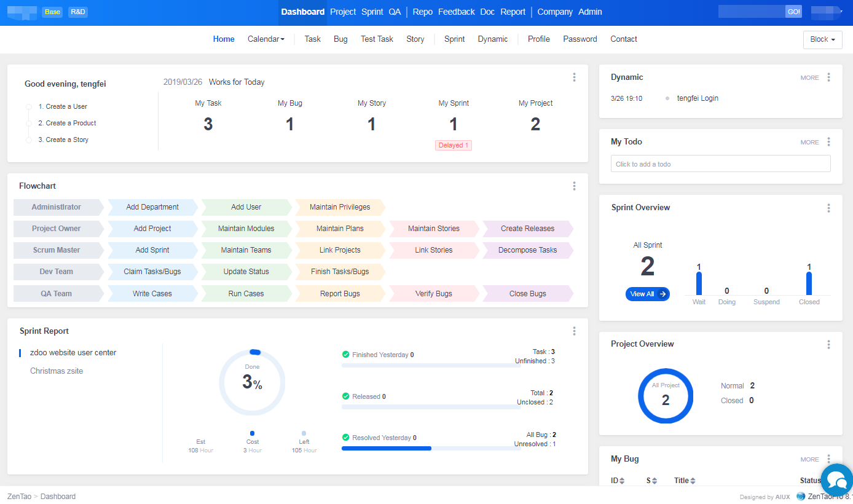Screen dimensions: 853x504
Task: Open the chat support bubble icon
Action: 836,480
